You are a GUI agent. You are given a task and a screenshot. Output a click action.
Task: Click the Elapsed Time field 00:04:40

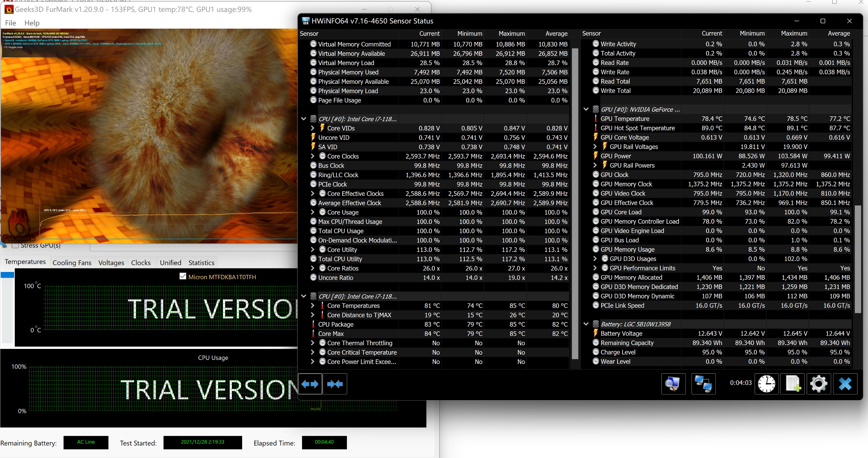click(x=324, y=442)
